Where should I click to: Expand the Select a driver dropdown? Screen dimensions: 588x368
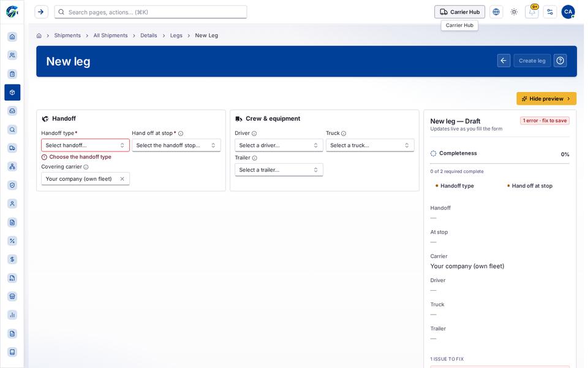click(x=279, y=145)
